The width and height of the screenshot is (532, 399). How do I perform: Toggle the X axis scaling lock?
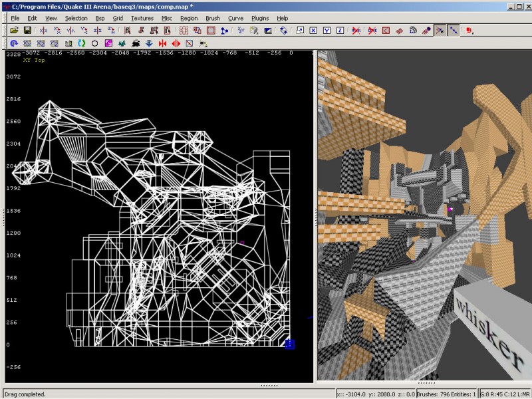(313, 31)
